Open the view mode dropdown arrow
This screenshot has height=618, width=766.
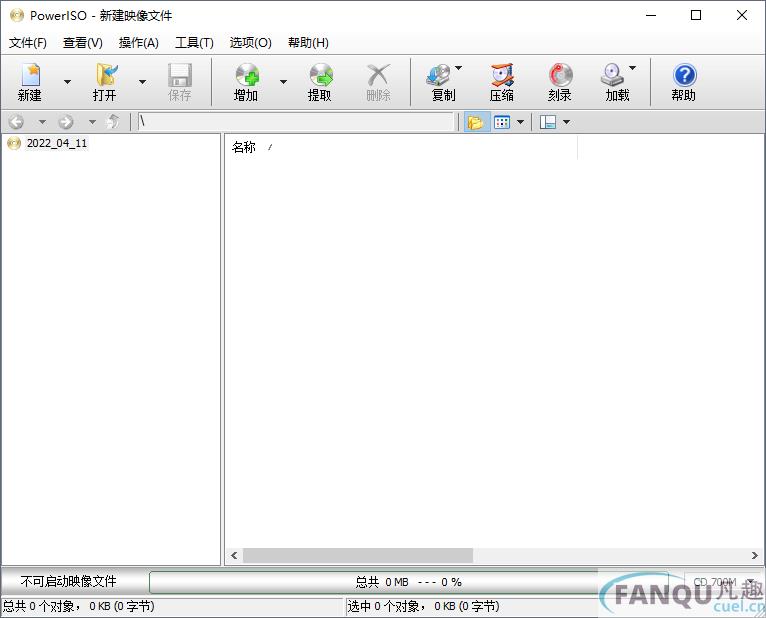[521, 122]
